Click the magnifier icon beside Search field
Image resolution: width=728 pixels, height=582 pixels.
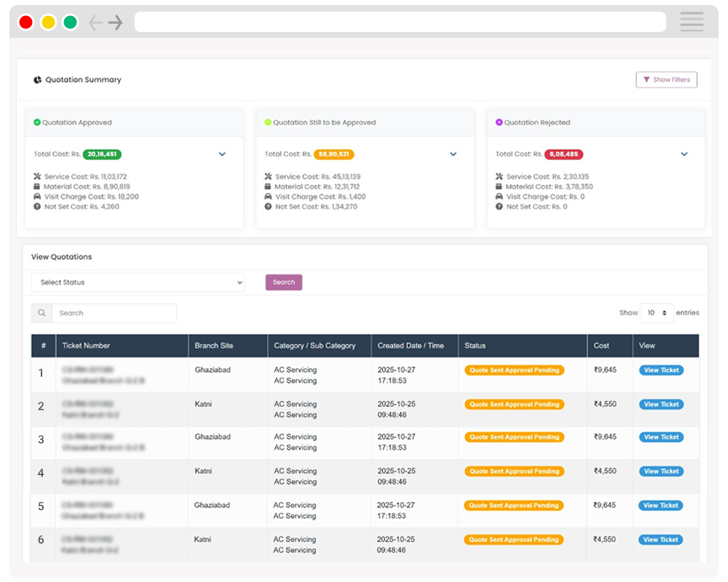point(41,313)
